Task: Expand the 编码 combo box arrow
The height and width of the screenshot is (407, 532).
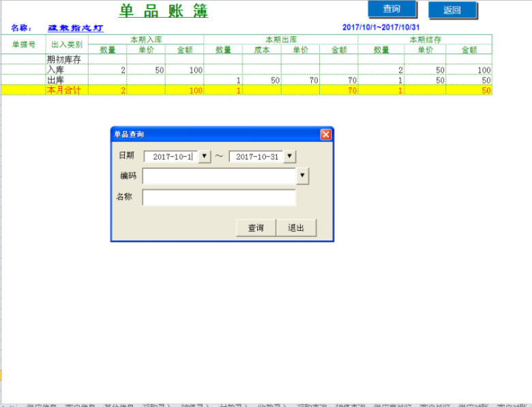Action: tap(302, 176)
